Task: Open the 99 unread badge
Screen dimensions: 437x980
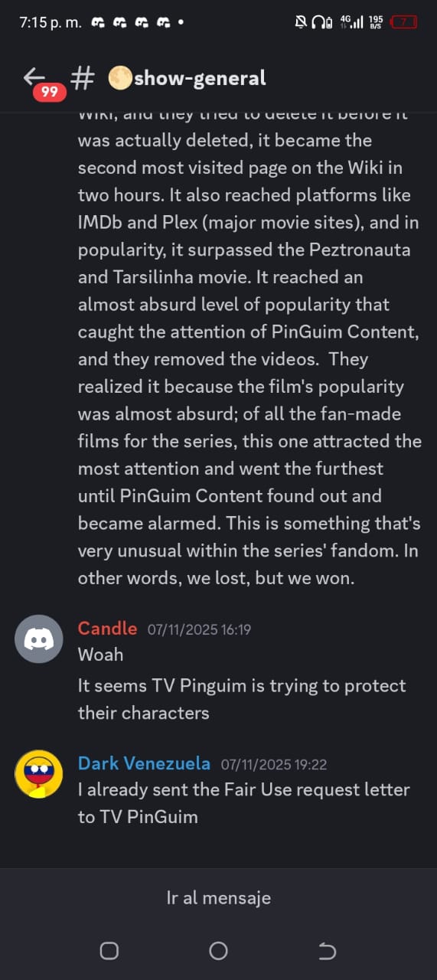Action: point(49,92)
